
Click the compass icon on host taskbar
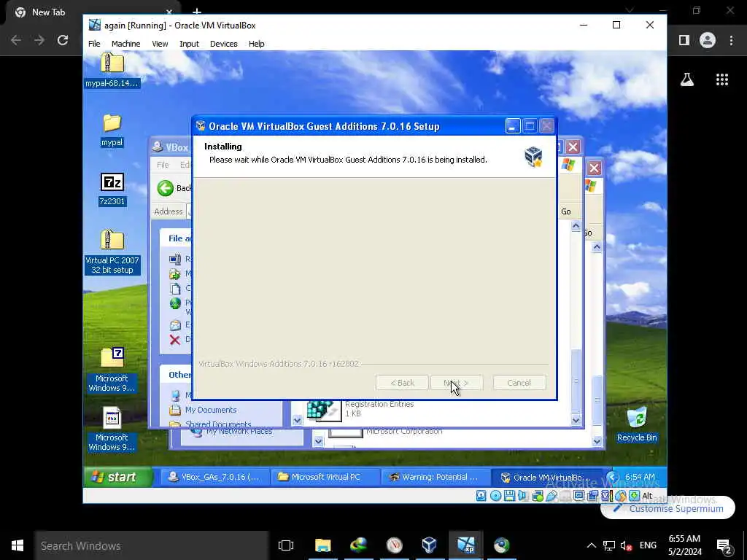[394, 545]
